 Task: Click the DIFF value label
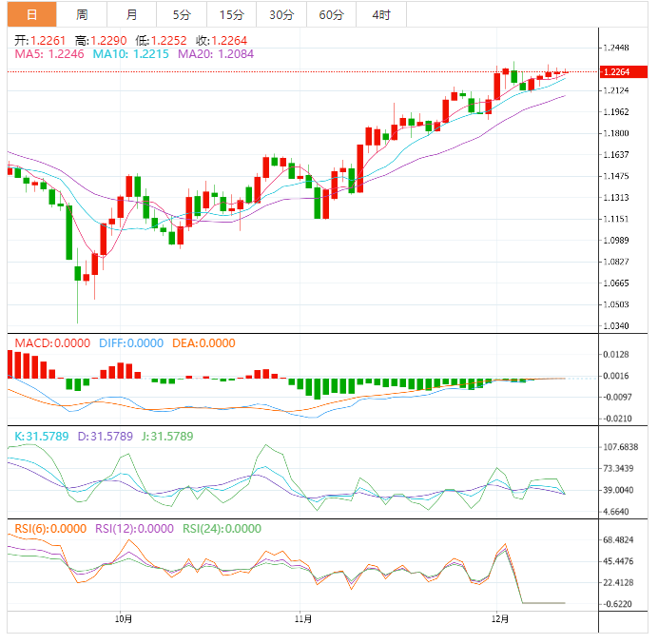tap(131, 343)
